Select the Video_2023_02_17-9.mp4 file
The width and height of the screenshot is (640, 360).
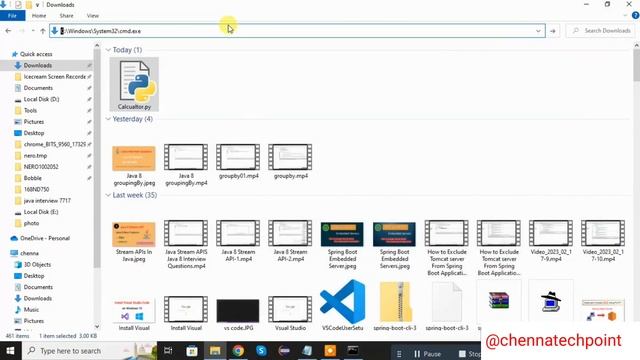(x=551, y=233)
